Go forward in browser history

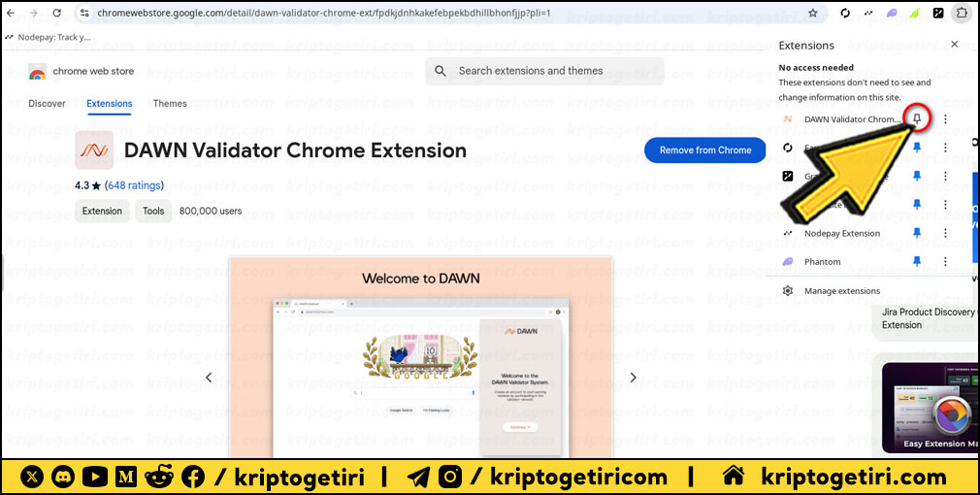coord(33,13)
